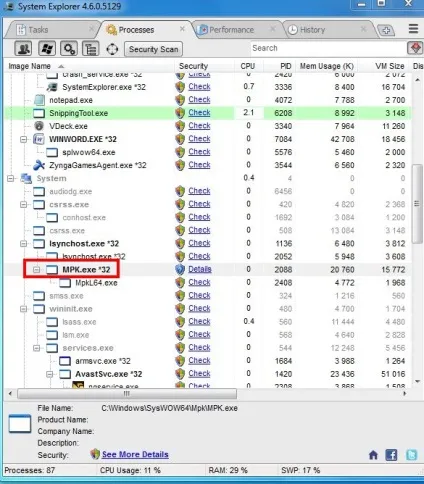The height and width of the screenshot is (484, 424).
Task: Click the shield icon for notepad.exe
Action: click(x=180, y=100)
